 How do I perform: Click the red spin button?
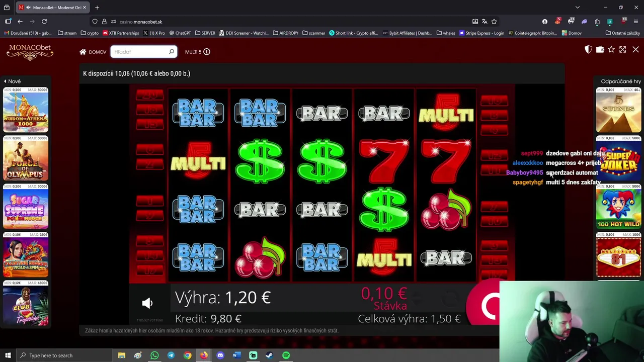point(485,305)
